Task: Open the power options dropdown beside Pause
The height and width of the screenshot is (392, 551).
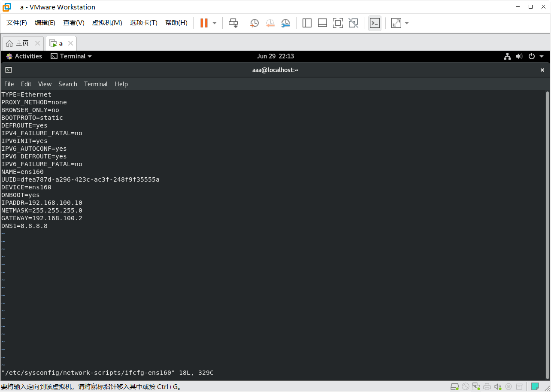Action: coord(215,23)
